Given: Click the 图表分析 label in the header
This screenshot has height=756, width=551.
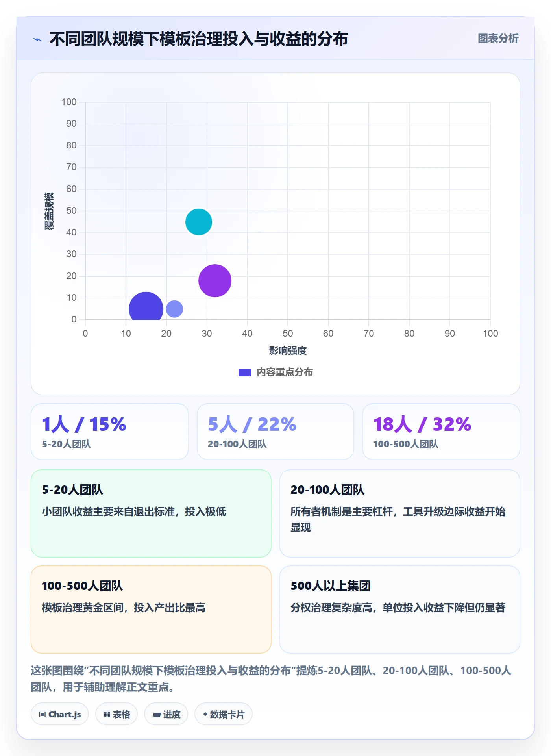Looking at the screenshot, I should pyautogui.click(x=498, y=39).
